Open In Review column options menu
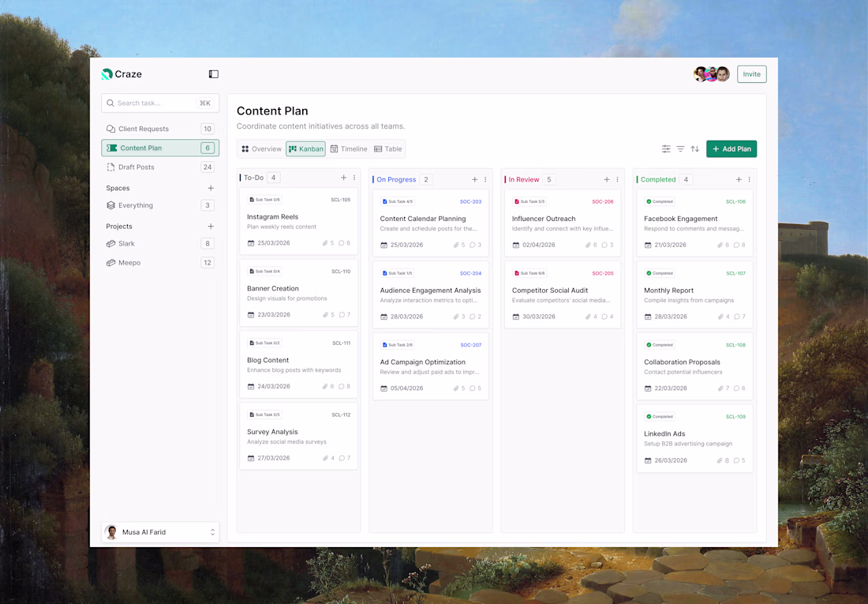The width and height of the screenshot is (868, 604). tap(617, 179)
